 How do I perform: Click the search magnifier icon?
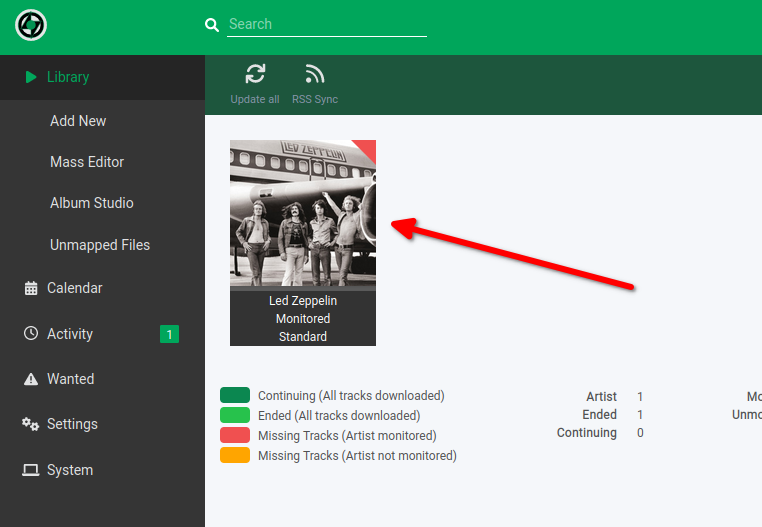click(x=211, y=25)
